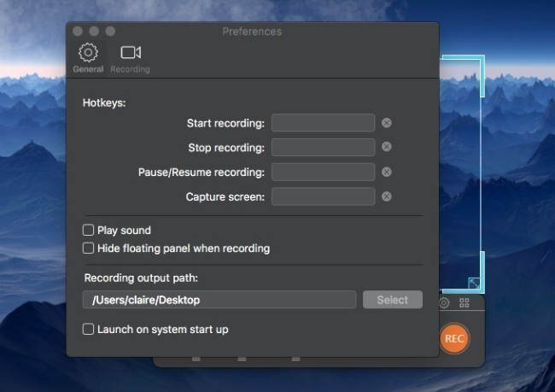Click the Start recording hotkey field
The image size is (555, 392).
click(323, 123)
